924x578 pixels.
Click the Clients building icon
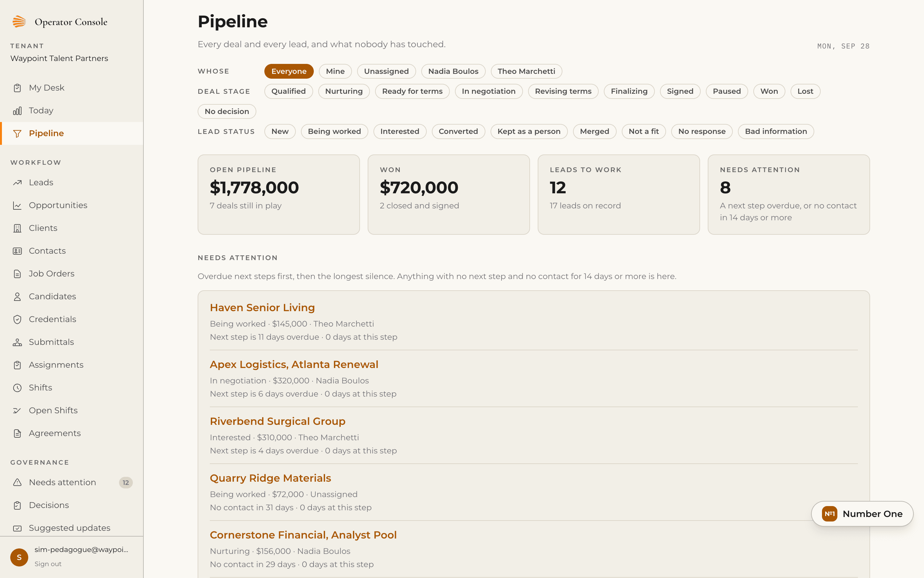click(17, 228)
